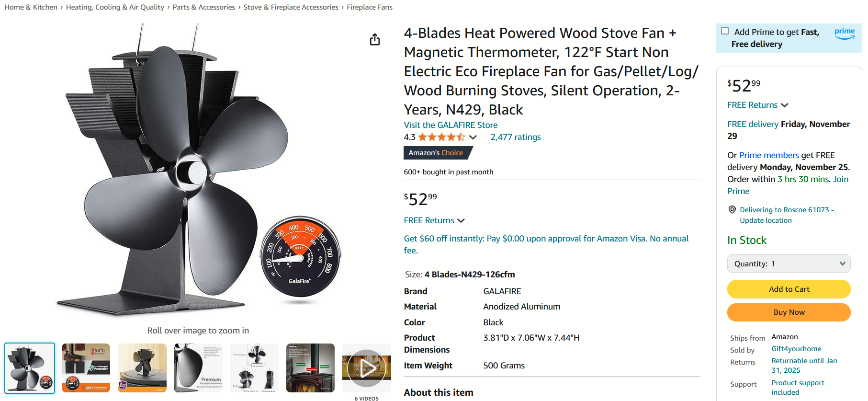
Task: Open Heating, Cooling & Air Quality breadcrumb
Action: pyautogui.click(x=115, y=7)
